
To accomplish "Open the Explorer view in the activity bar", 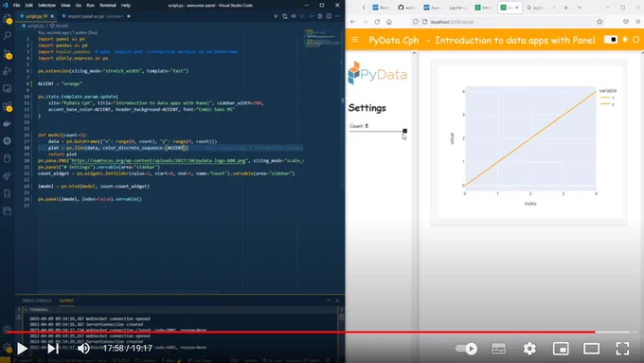I will point(7,19).
